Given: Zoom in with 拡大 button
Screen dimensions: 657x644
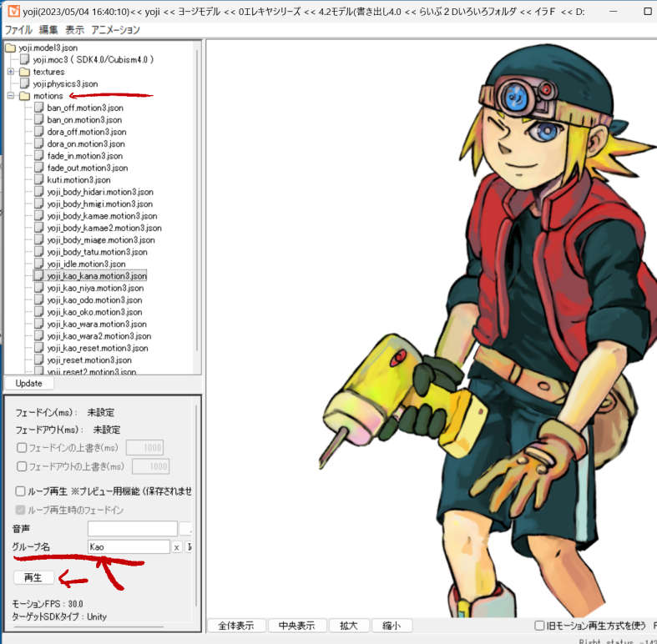Looking at the screenshot, I should click(x=349, y=626).
